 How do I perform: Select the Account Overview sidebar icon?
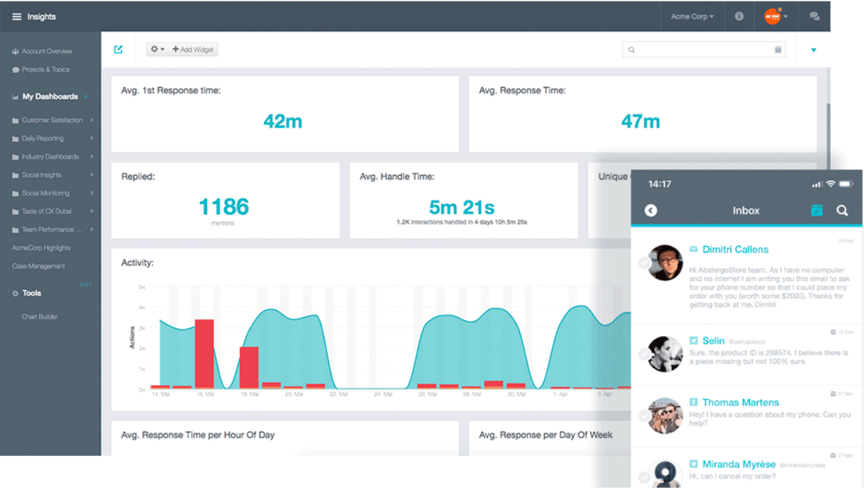coord(16,51)
